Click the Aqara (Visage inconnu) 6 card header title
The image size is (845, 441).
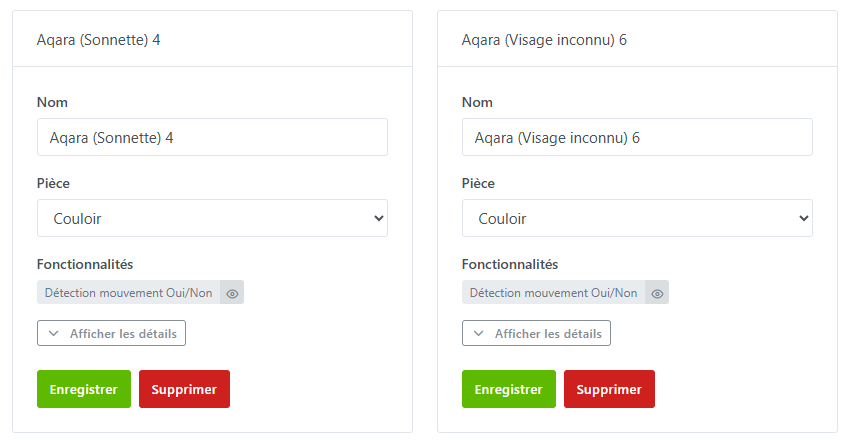[x=544, y=40]
